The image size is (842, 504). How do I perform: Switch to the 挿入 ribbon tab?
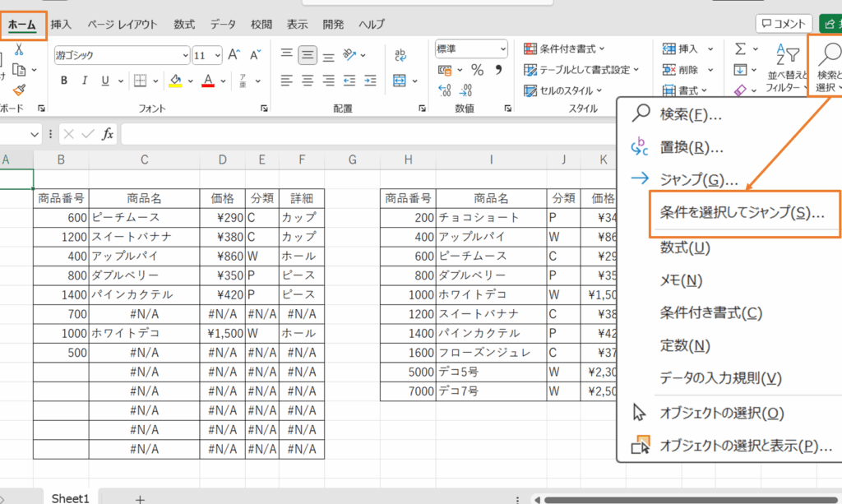pyautogui.click(x=61, y=25)
